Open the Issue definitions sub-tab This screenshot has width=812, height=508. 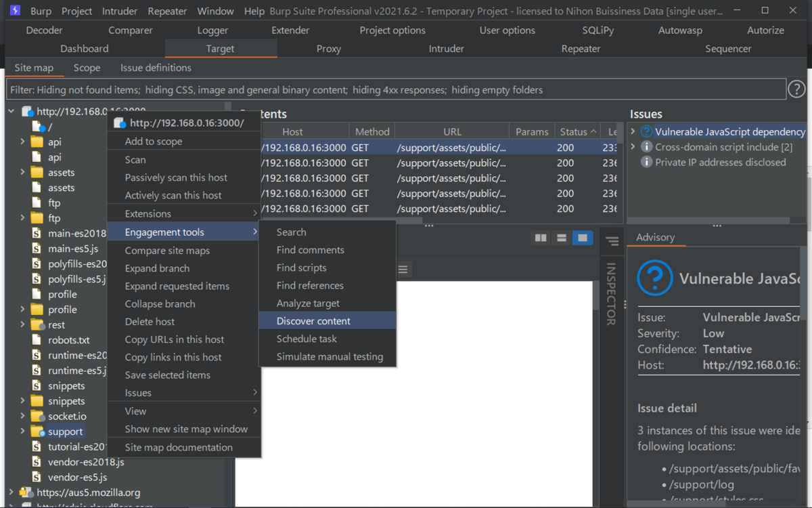[x=156, y=68]
